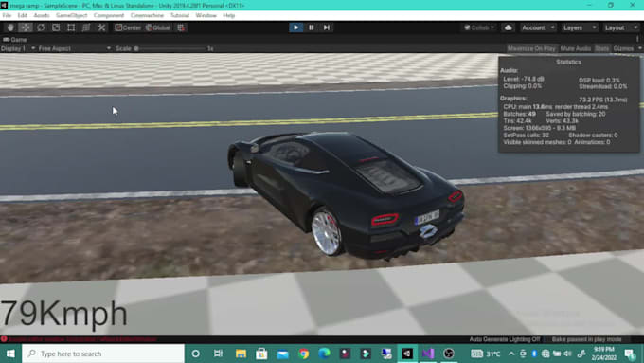Viewport: 644px width, 363px height.
Task: Stop play mode with the Play button
Action: [295, 27]
